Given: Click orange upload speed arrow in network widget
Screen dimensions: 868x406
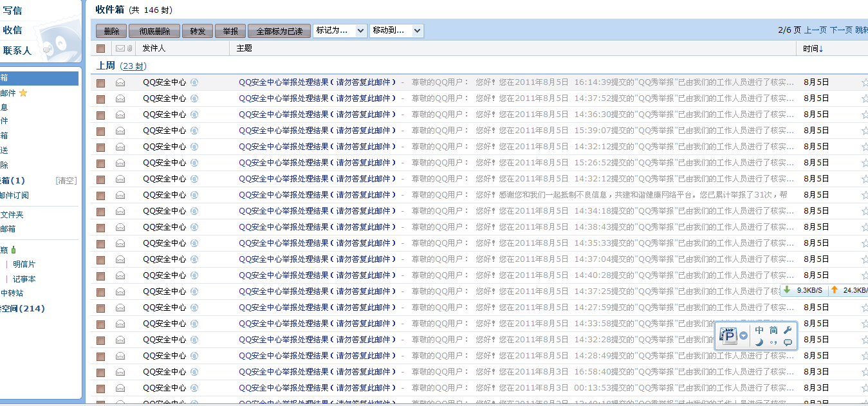Looking at the screenshot, I should click(835, 290).
